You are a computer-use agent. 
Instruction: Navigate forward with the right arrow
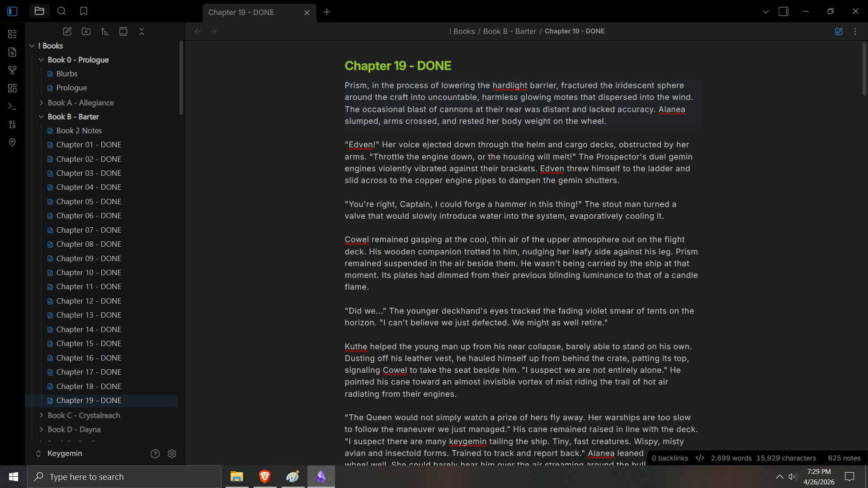point(213,31)
